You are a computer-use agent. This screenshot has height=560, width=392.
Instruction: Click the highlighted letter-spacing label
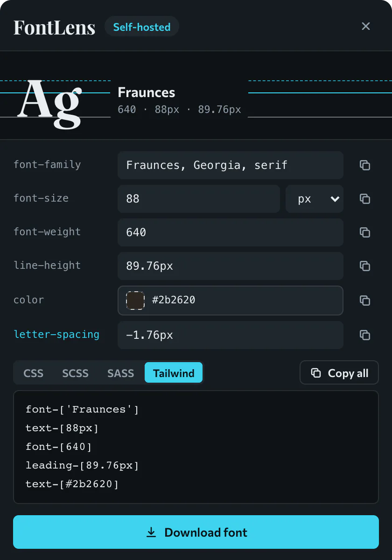pyautogui.click(x=56, y=334)
